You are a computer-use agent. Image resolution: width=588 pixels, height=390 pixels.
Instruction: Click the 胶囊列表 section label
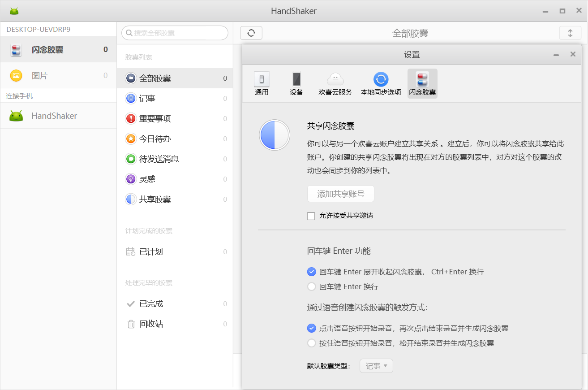[139, 57]
